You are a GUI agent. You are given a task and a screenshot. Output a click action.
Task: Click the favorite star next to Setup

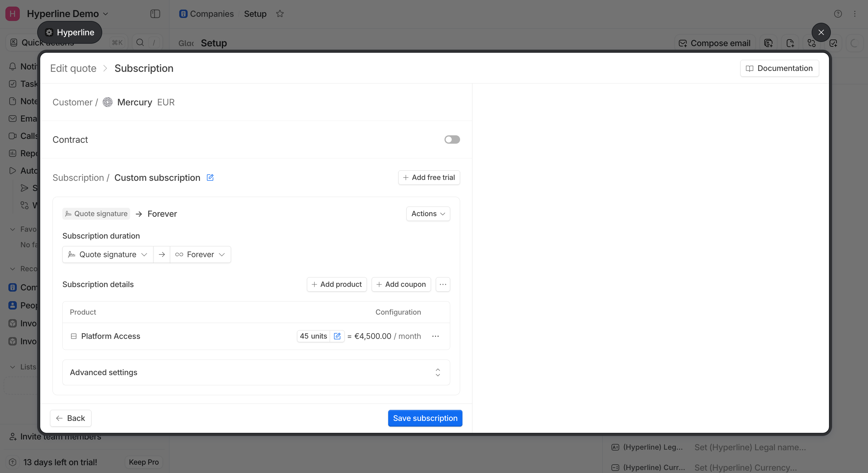pos(280,14)
